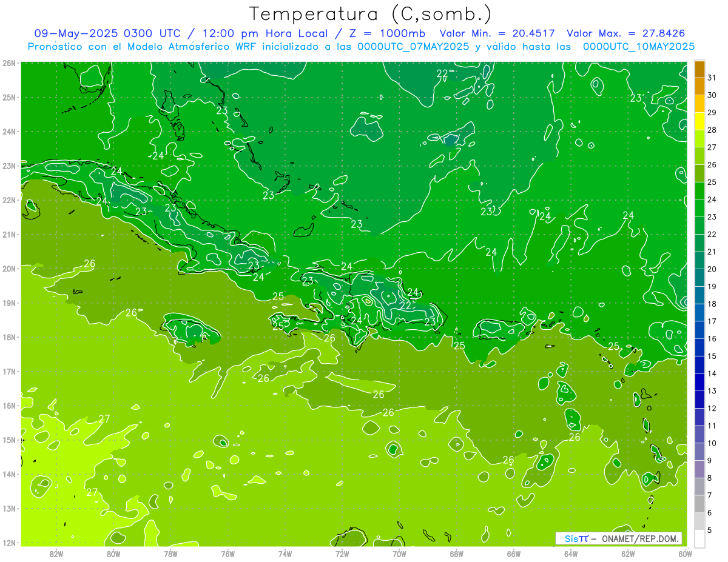Image resolution: width=728 pixels, height=562 pixels.
Task: Click the 18N latitude axis label
Action: pyautogui.click(x=9, y=337)
